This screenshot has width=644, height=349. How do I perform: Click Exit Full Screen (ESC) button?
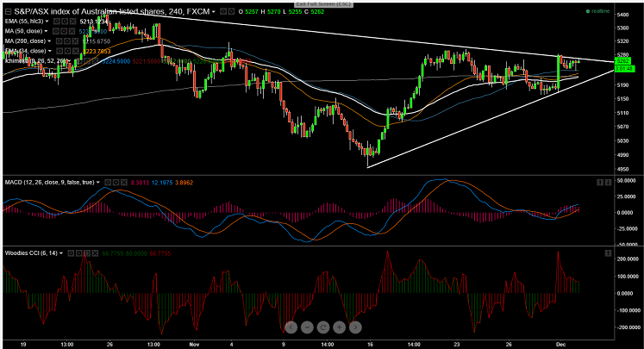click(x=323, y=3)
